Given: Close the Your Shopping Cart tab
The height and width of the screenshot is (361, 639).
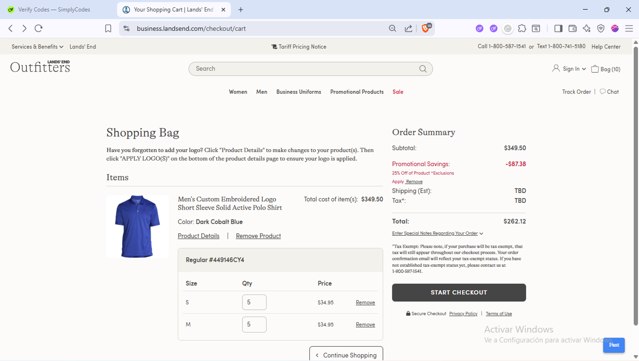Looking at the screenshot, I should click(x=223, y=9).
